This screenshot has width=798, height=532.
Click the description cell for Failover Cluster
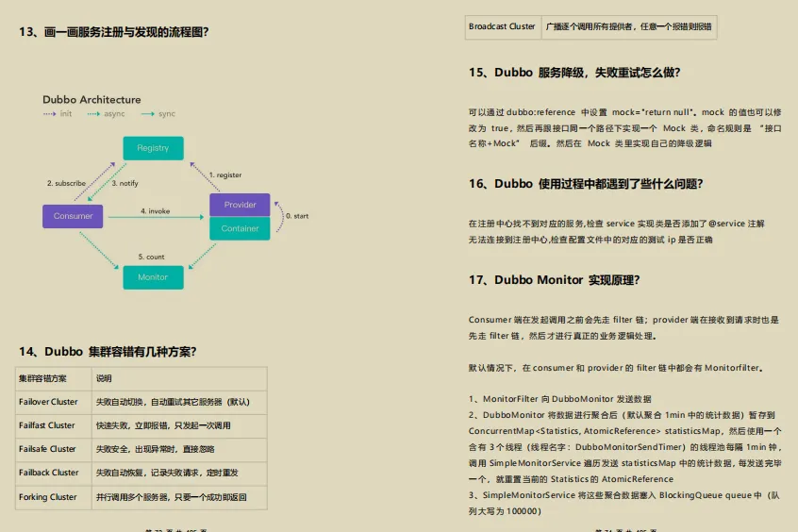(179, 402)
